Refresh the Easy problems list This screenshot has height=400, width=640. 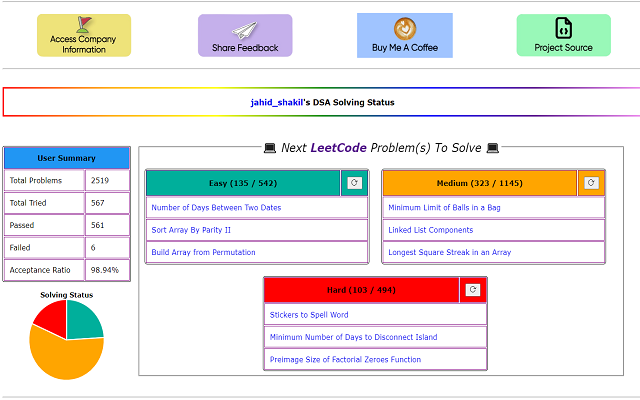click(354, 183)
